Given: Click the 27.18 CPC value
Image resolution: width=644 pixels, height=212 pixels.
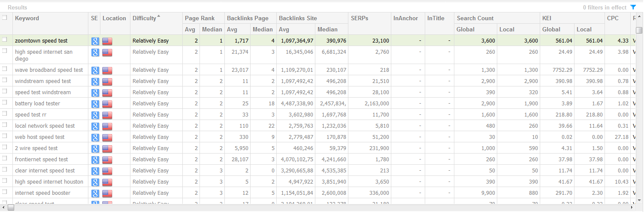Looking at the screenshot, I should 621,137.
